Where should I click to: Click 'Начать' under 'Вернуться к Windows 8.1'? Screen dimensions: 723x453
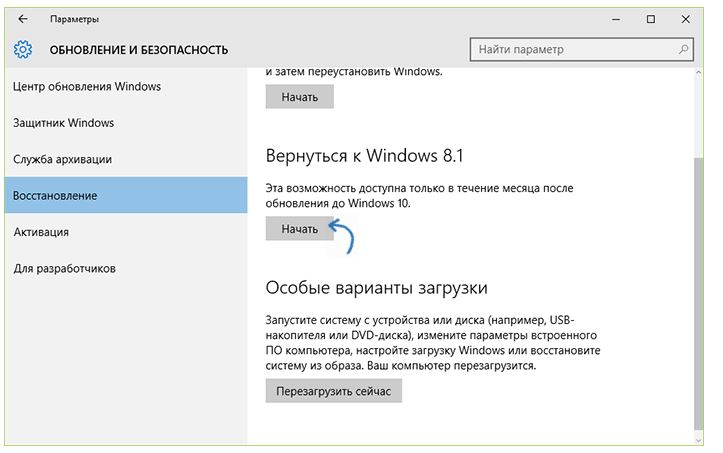(x=299, y=228)
